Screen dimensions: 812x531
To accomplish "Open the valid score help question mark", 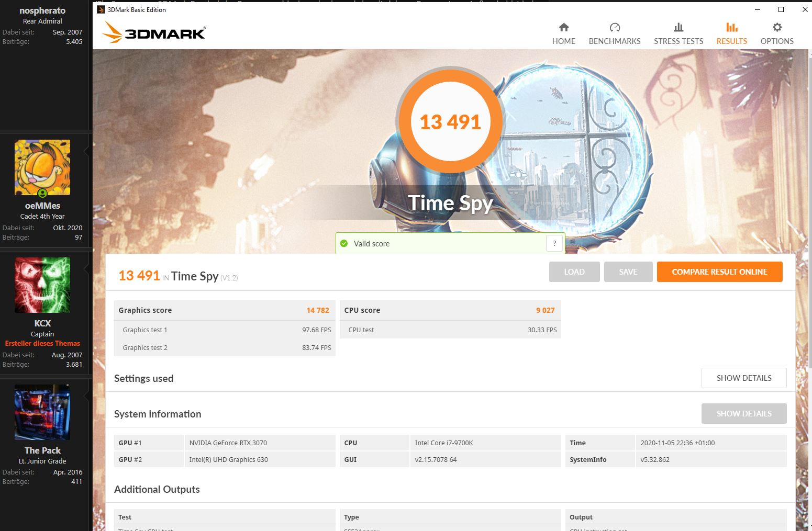I will pos(554,243).
